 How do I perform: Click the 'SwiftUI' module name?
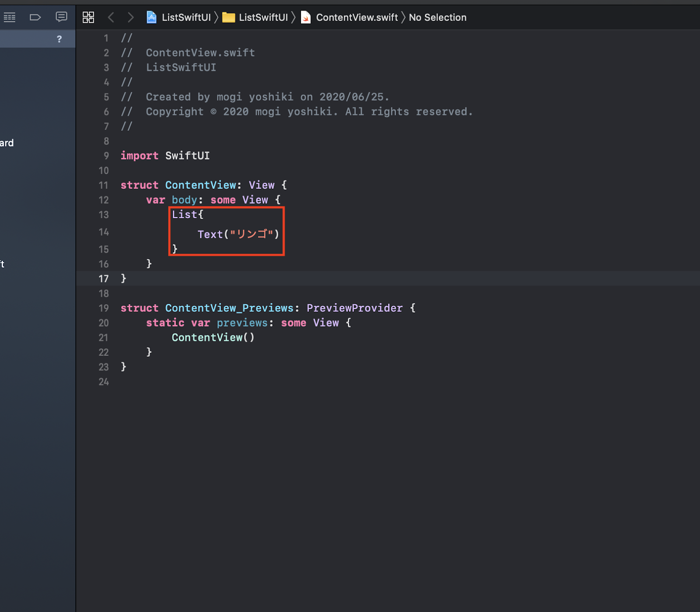pyautogui.click(x=188, y=156)
